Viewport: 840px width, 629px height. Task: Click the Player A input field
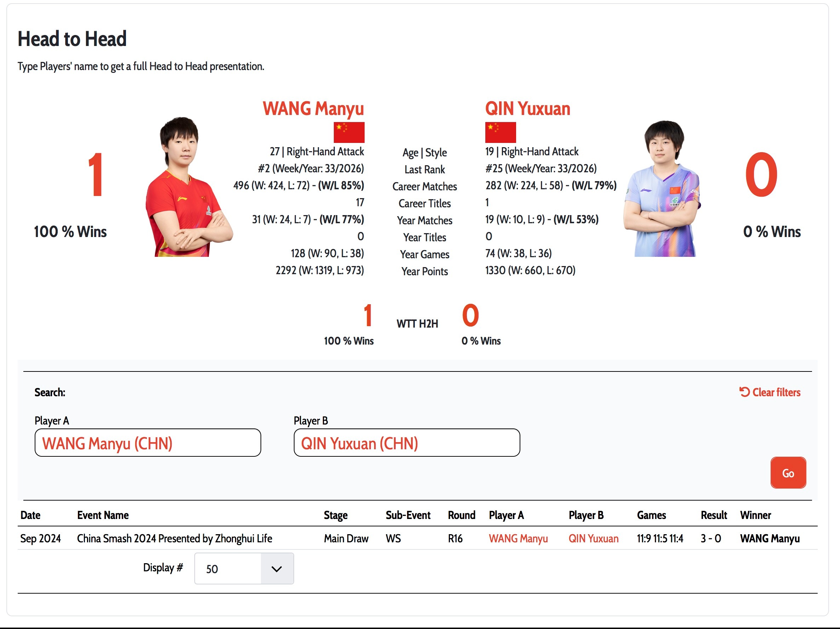click(148, 443)
